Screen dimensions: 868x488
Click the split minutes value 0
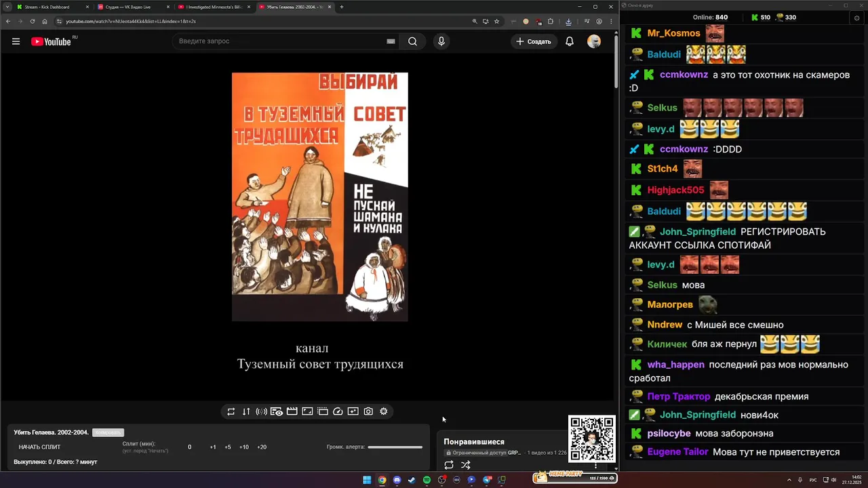(x=190, y=447)
